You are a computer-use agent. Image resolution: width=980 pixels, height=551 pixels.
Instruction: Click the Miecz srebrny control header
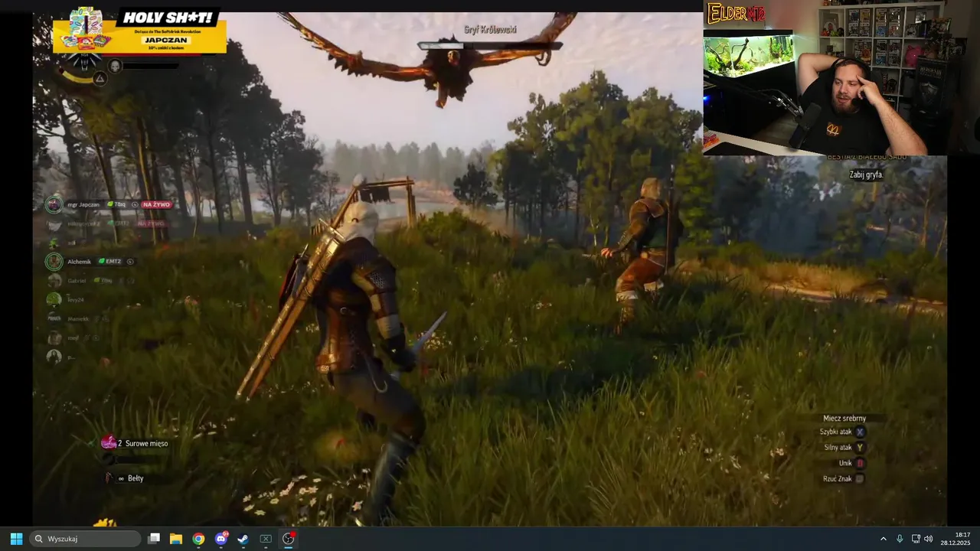[844, 419]
